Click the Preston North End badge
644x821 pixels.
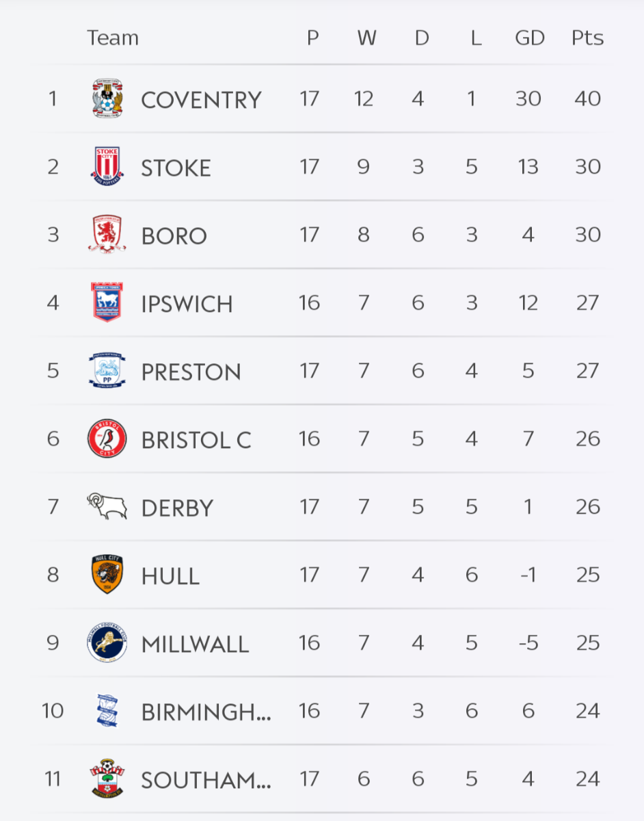coord(107,370)
